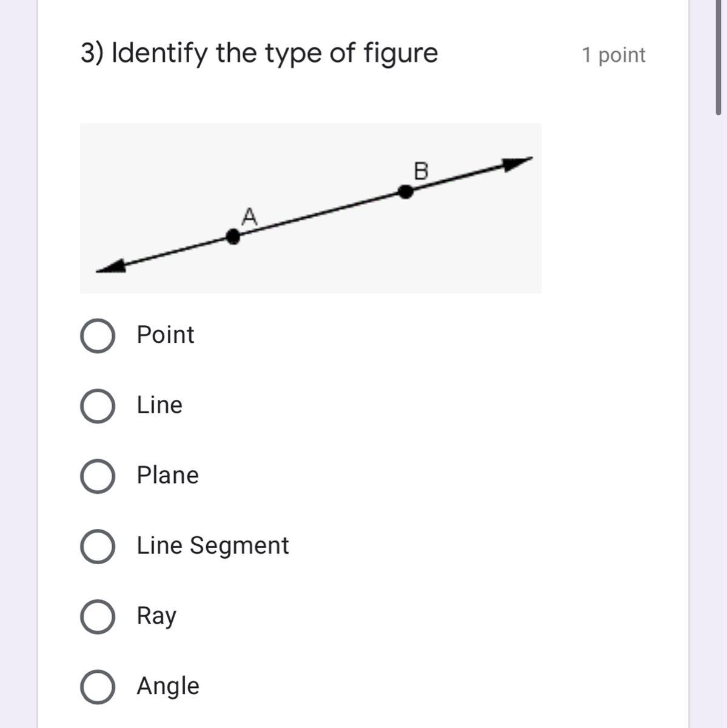Click the "Identify the type of figure" question
This screenshot has height=728, width=727.
pos(259,53)
